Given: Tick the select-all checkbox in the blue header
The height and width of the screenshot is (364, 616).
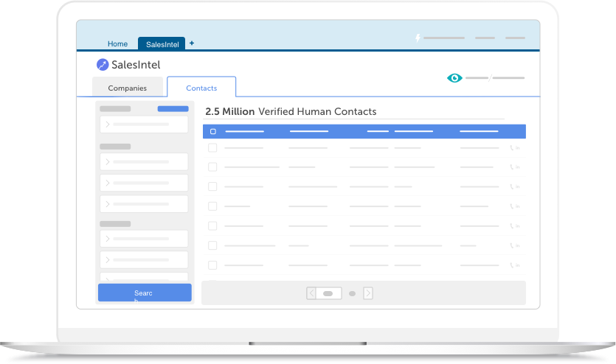Looking at the screenshot, I should 213,131.
